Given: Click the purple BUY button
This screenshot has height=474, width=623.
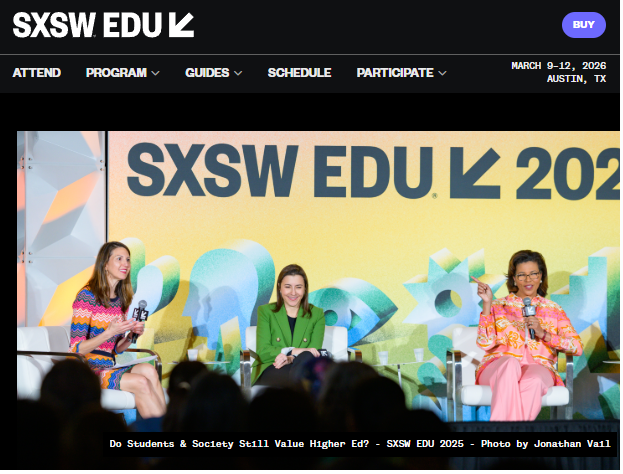Looking at the screenshot, I should click(583, 25).
